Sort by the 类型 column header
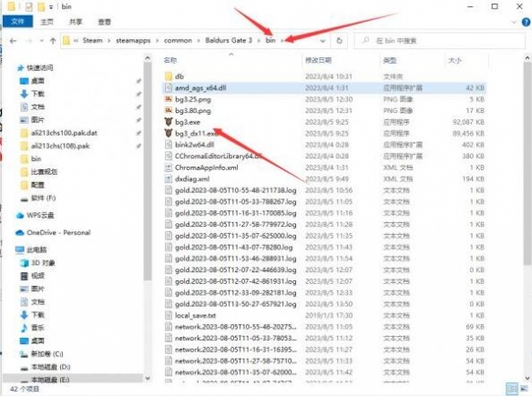Image resolution: width=532 pixels, height=396 pixels. tap(390, 60)
